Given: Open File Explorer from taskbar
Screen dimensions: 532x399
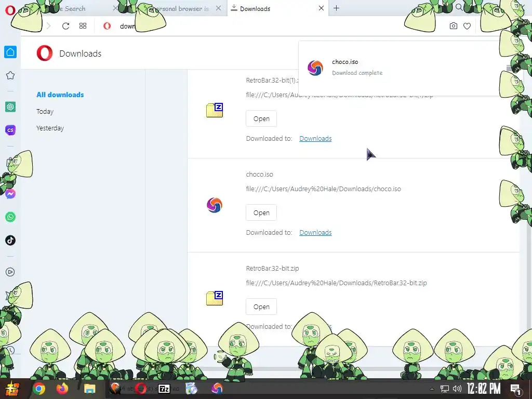Looking at the screenshot, I should (x=89, y=389).
